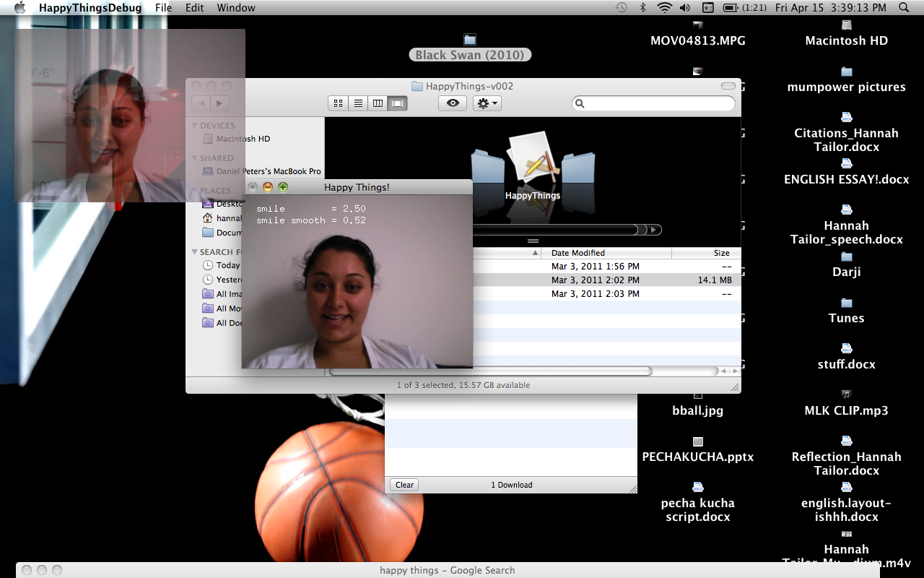Viewport: 924px width, 578px height.
Task: Minimize the Happy Things! window
Action: pyautogui.click(x=268, y=187)
